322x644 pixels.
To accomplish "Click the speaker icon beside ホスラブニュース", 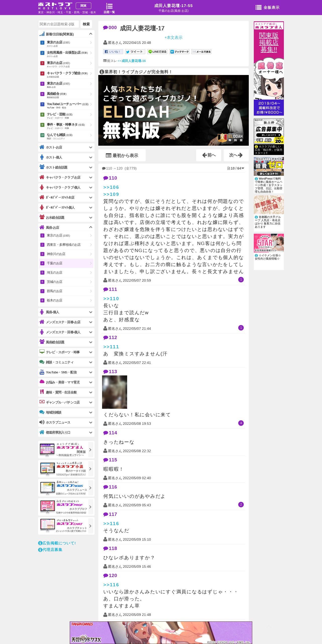I will pos(42,422).
